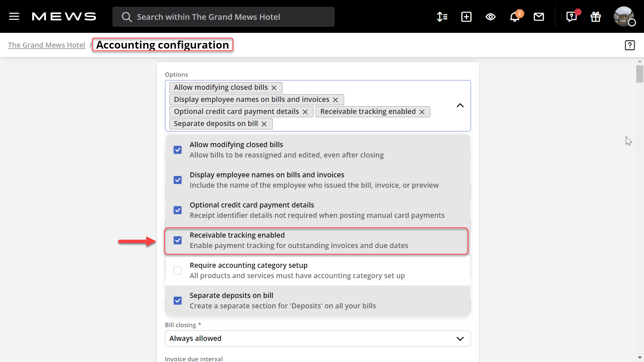The width and height of the screenshot is (644, 362).
Task: Click the search magnifier icon
Action: pos(126,17)
